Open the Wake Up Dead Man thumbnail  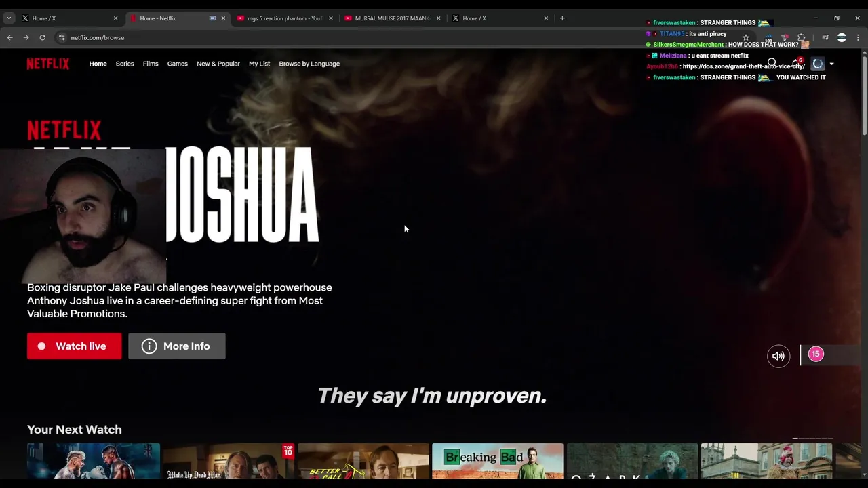click(228, 462)
